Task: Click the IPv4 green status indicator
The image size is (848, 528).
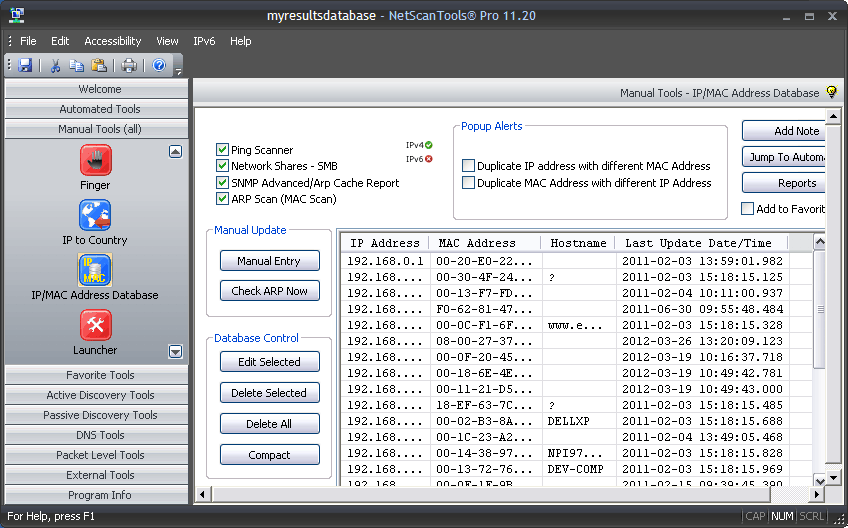Action: [x=429, y=145]
